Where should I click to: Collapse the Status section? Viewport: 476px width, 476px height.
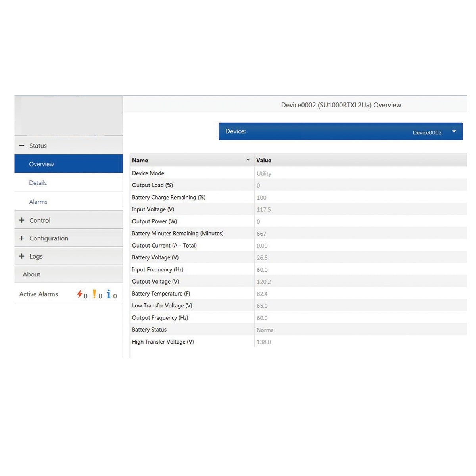tap(38, 145)
